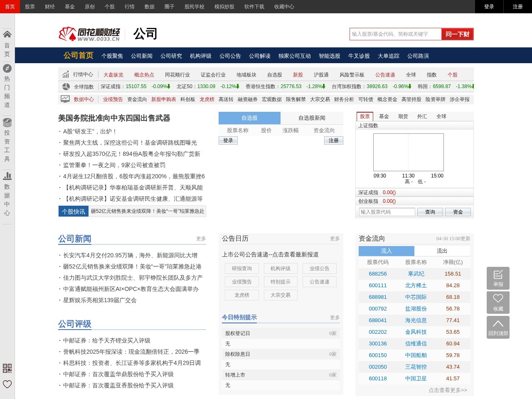Open the 个股快讯 ticker headline

click(148, 211)
